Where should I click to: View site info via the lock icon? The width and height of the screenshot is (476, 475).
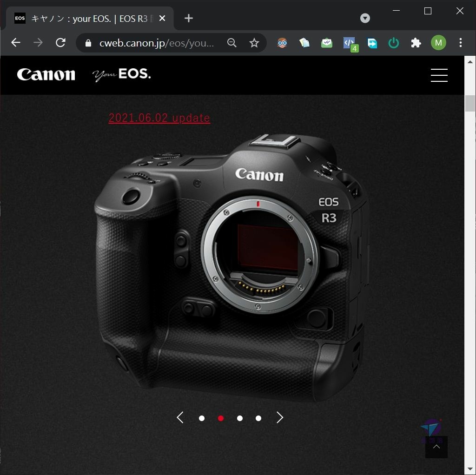click(x=88, y=43)
